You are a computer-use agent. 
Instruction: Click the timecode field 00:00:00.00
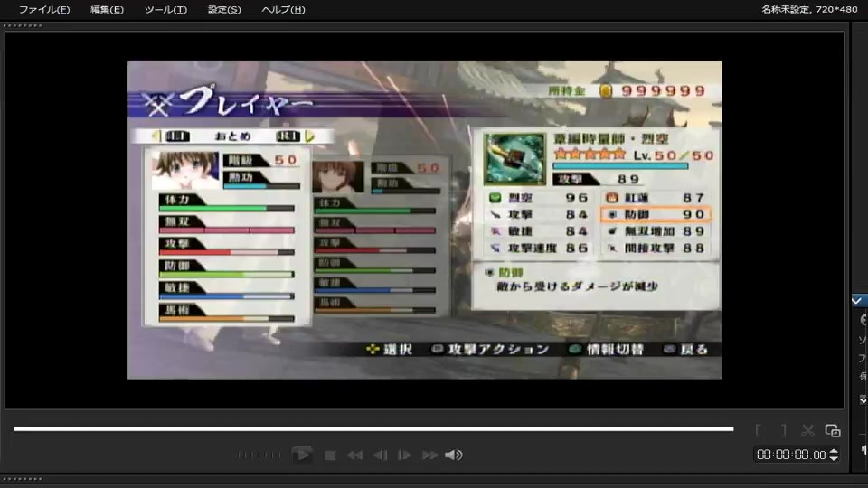pyautogui.click(x=792, y=455)
